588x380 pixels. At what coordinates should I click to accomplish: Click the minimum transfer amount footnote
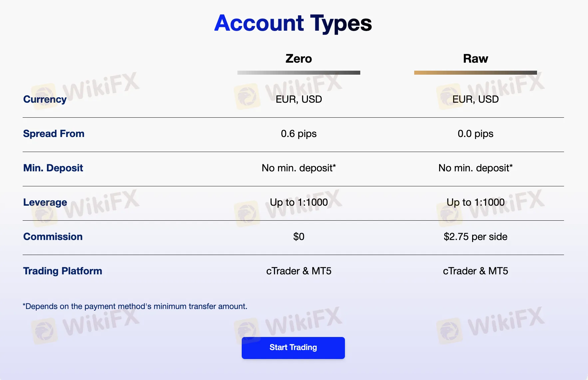tap(135, 306)
